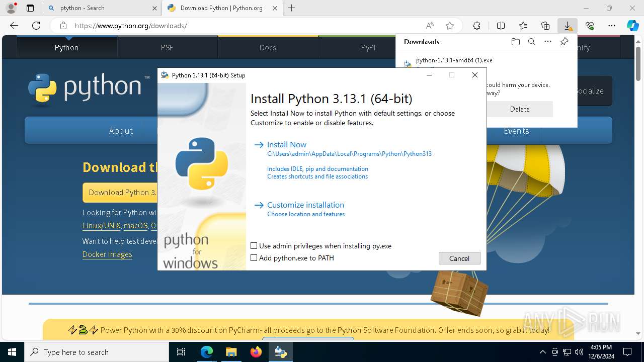Open Microsoft Edge from taskbar
The image size is (644, 362).
[x=207, y=352]
